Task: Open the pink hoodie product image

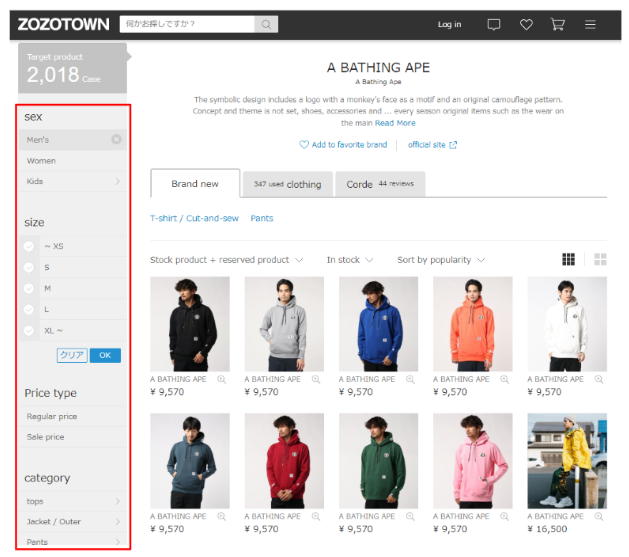Action: (x=473, y=461)
